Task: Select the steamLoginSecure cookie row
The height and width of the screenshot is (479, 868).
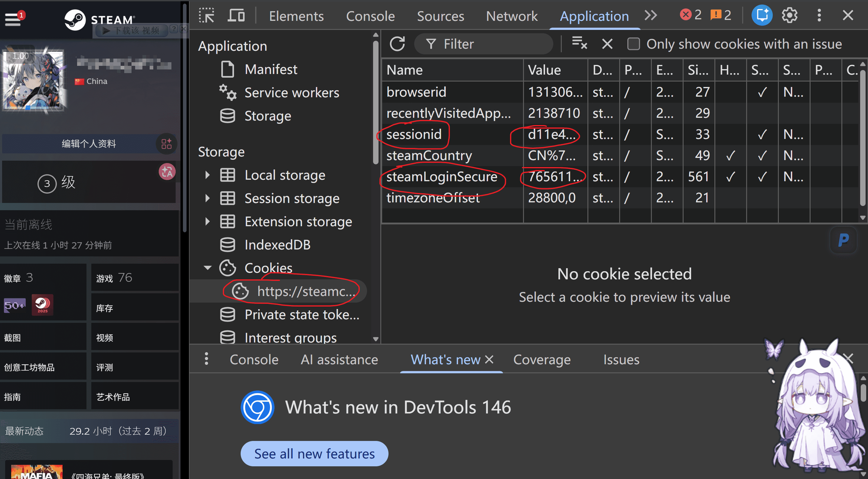Action: click(620, 176)
